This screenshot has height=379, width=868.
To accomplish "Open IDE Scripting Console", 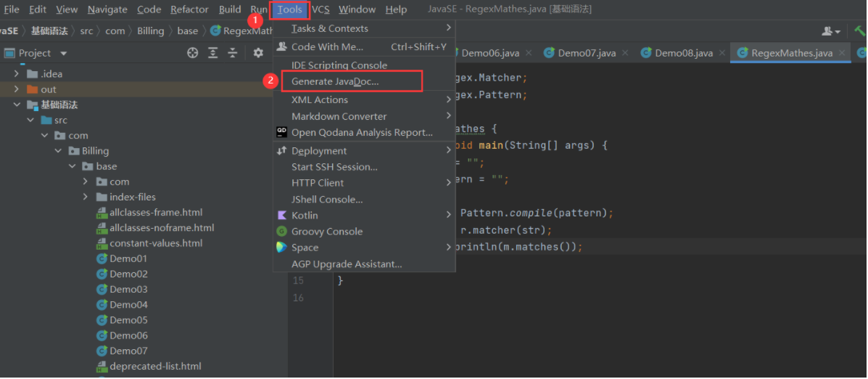I will [x=364, y=65].
